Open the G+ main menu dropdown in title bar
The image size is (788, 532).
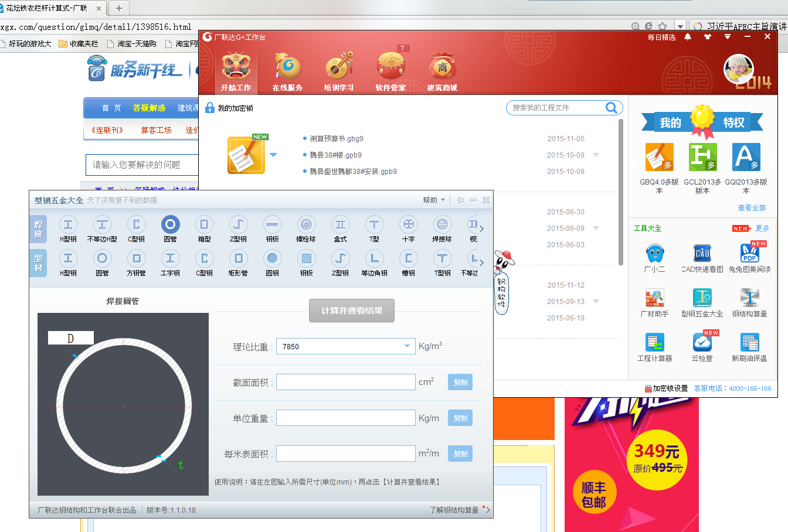click(x=728, y=37)
